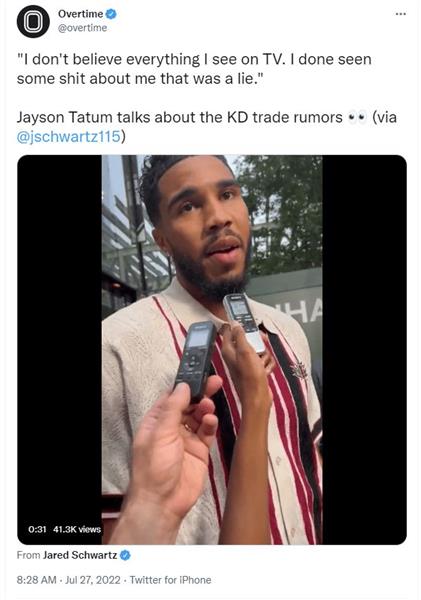Select the "I don't believe everything" quote line
This screenshot has width=421, height=600.
point(194,60)
